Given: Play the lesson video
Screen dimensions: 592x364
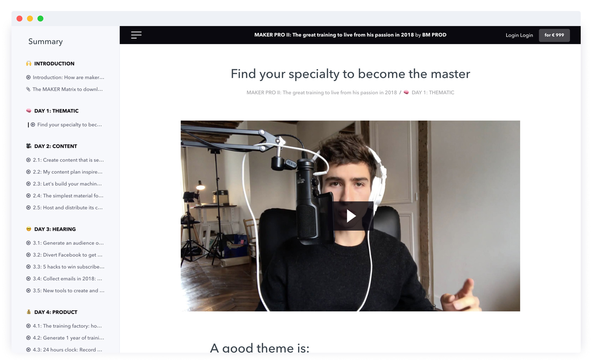Looking at the screenshot, I should coord(351,216).
